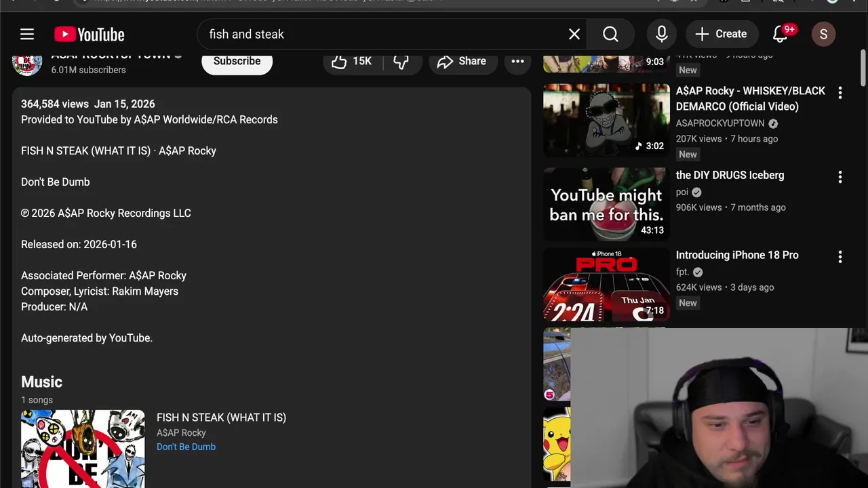Viewport: 868px width, 488px height.
Task: Open more actions three-dot menu under the video
Action: tap(517, 62)
